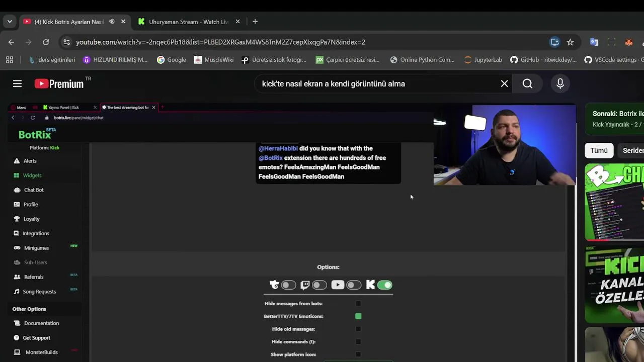Image resolution: width=644 pixels, height=362 pixels.
Task: Open the MuscleWiki bookmark
Action: pyautogui.click(x=214, y=60)
